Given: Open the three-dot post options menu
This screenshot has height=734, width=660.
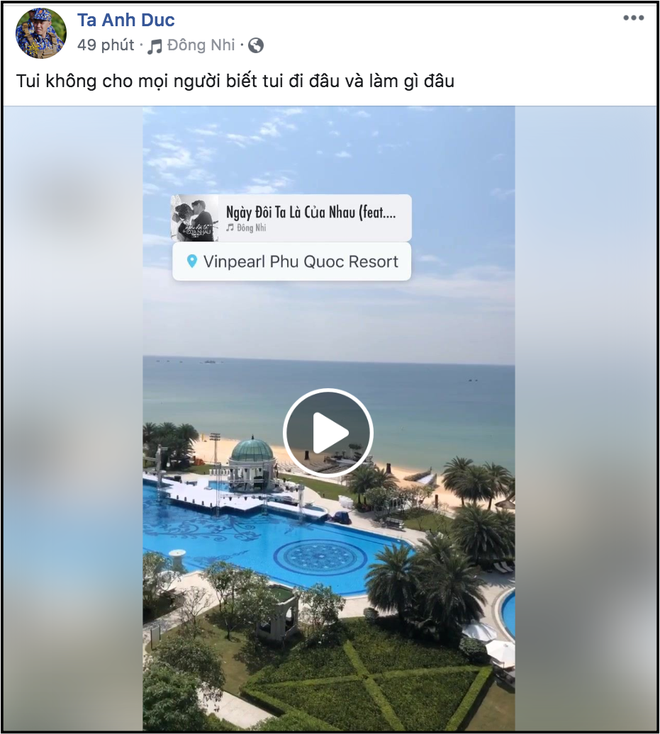Looking at the screenshot, I should click(x=633, y=18).
